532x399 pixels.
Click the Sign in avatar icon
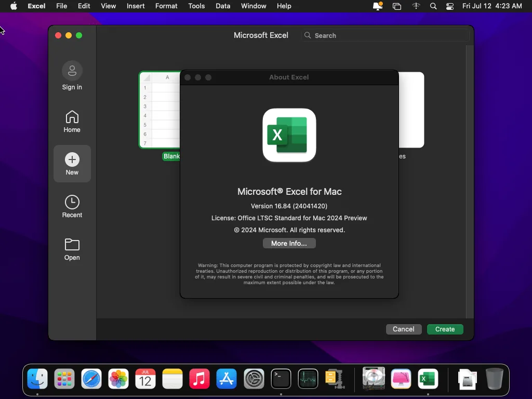(72, 71)
